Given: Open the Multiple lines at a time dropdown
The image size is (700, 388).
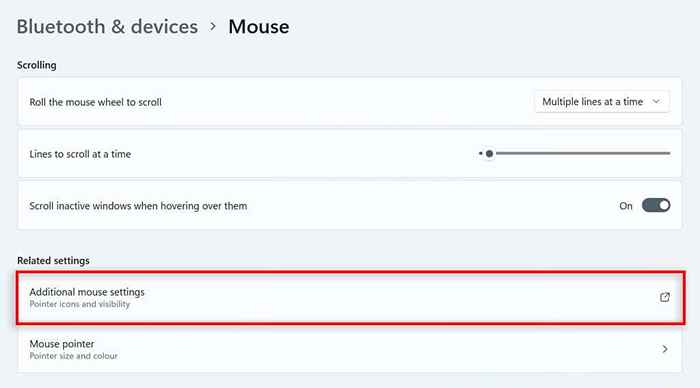Looking at the screenshot, I should pos(602,102).
